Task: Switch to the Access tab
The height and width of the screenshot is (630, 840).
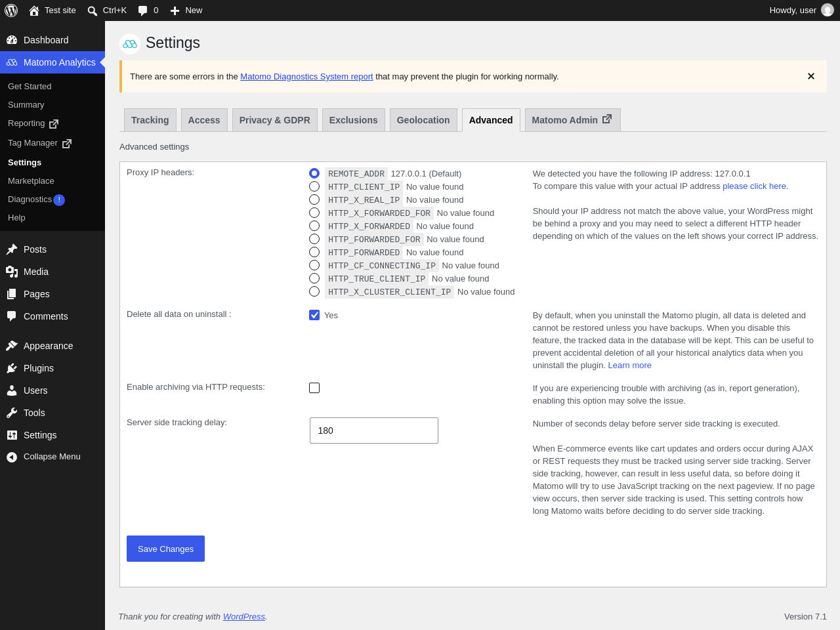Action: [x=204, y=120]
